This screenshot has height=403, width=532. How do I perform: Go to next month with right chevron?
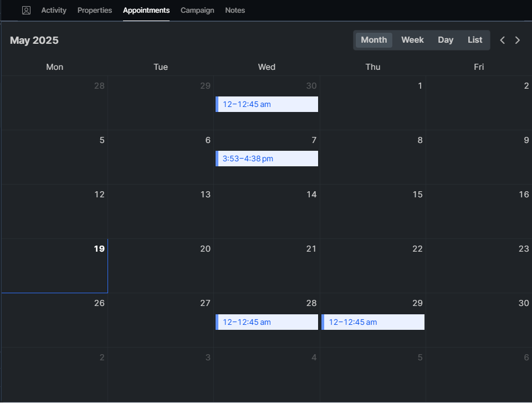(518, 40)
